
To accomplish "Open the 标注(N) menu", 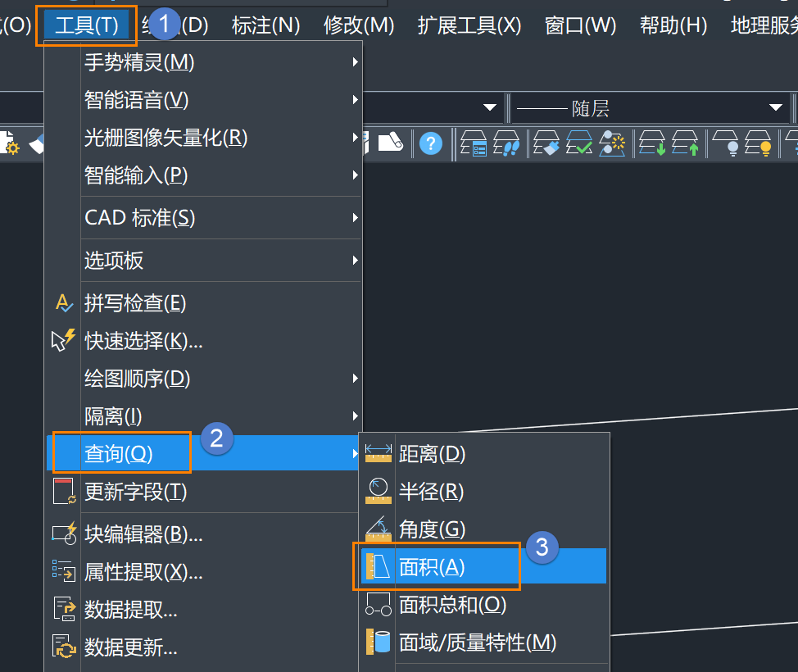I will coord(265,25).
